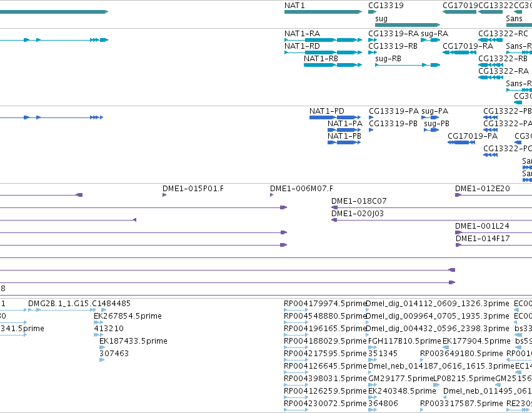The image size is (532, 413).
Task: Select EST label RP004196165.5prime
Action: point(325,329)
